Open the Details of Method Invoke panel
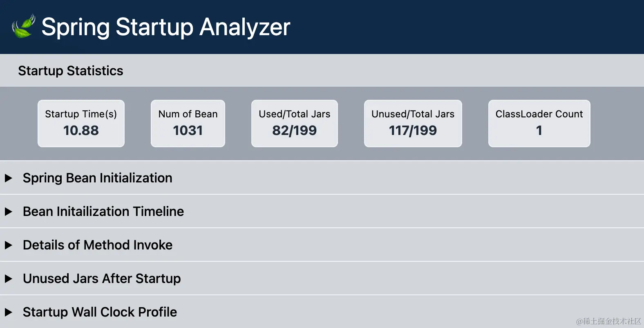Screen dimensions: 644x328 (x=97, y=245)
